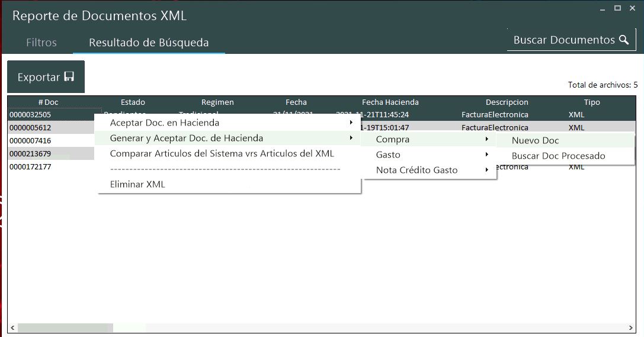The height and width of the screenshot is (337, 644).
Task: Select Nuevo Doc from the submenu
Action: tap(535, 140)
